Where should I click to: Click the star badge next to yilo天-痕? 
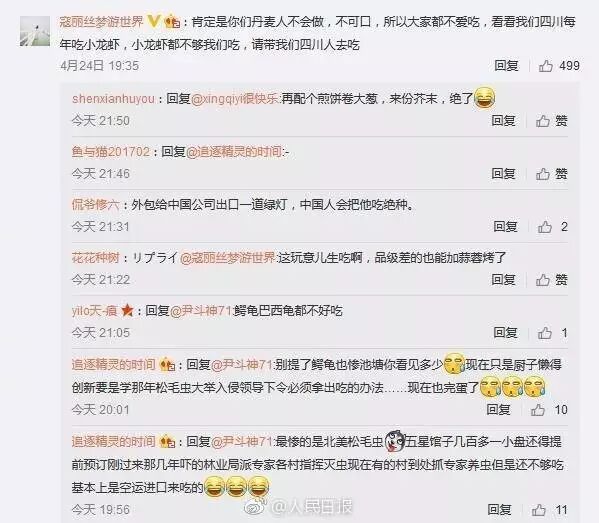[x=127, y=311]
